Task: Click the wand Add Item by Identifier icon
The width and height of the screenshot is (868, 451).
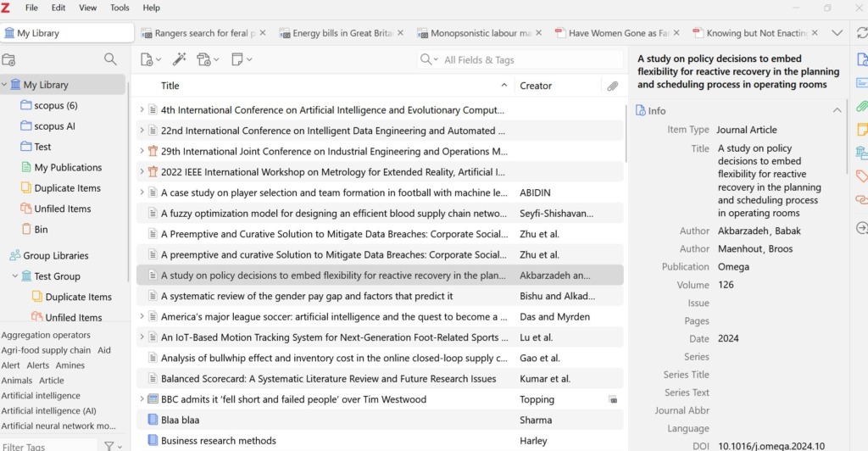Action: (179, 59)
